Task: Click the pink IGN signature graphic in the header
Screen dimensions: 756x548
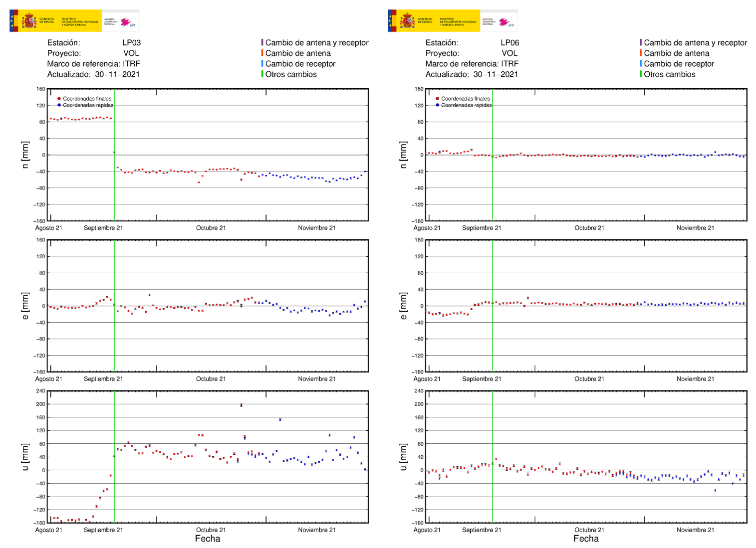Action: point(125,23)
